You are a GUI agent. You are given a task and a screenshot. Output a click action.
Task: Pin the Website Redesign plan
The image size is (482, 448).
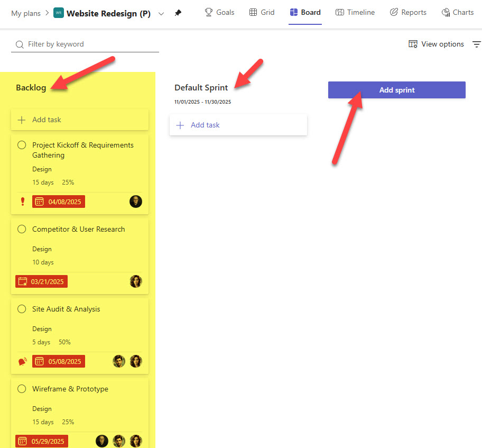pyautogui.click(x=178, y=13)
